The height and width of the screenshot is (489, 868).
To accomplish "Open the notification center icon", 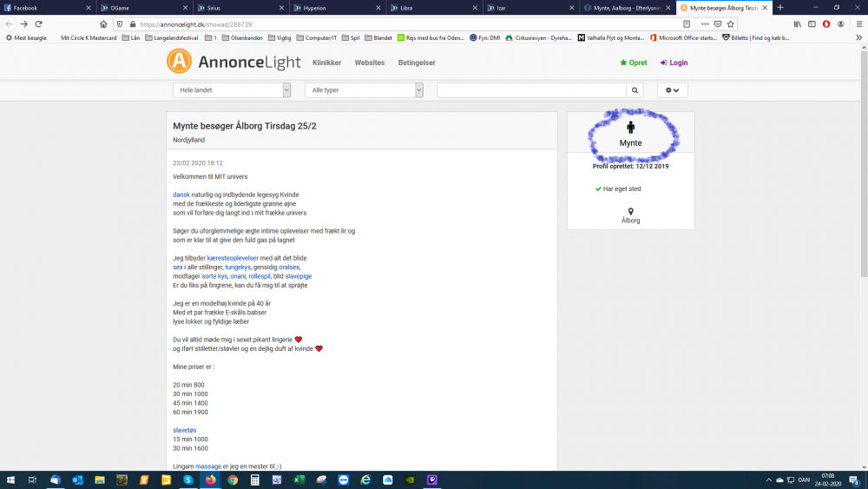I will click(854, 480).
